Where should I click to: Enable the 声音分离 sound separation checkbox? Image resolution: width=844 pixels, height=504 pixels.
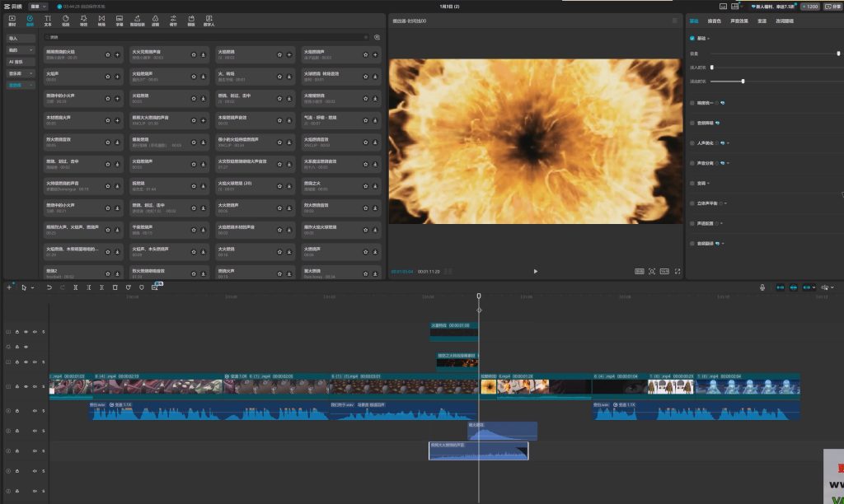tap(692, 163)
